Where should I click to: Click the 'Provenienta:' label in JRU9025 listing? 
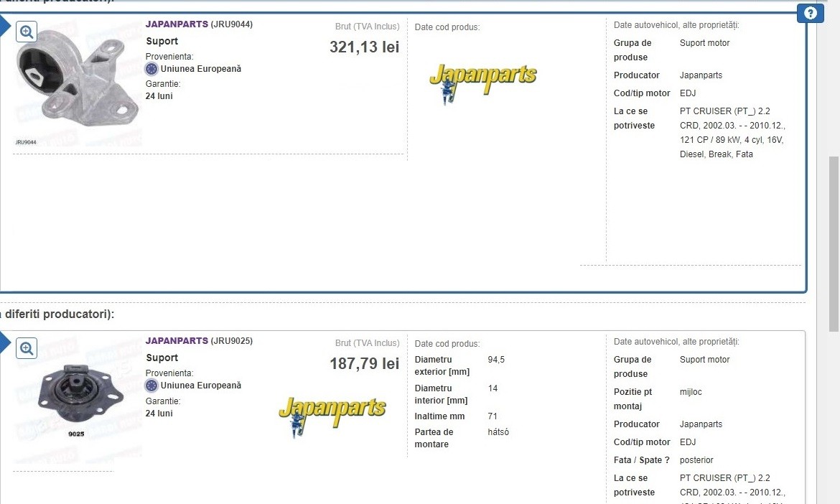[x=169, y=373]
